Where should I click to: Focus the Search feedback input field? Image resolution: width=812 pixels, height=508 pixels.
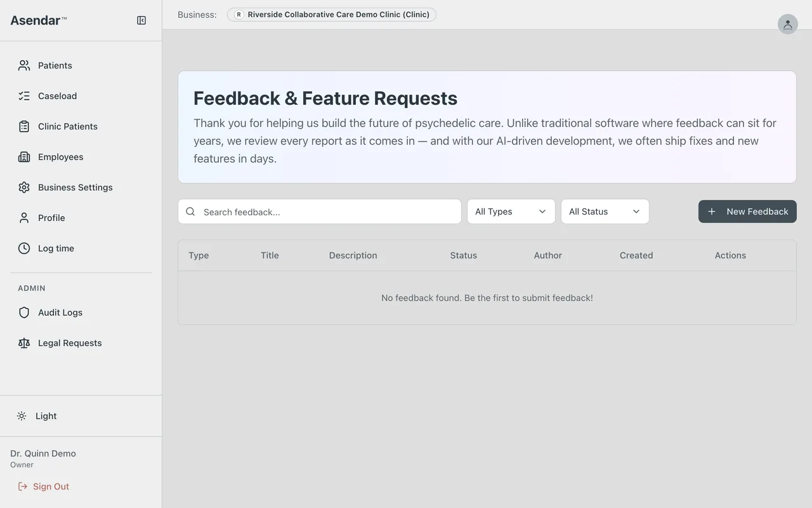320,211
